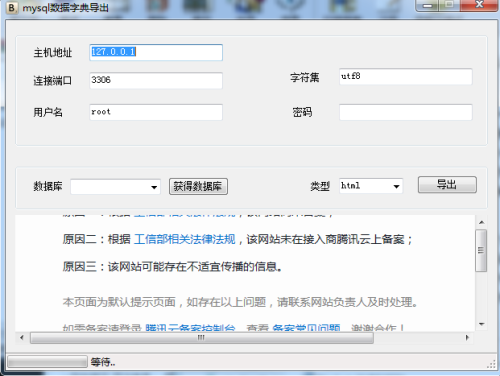Click the 字符集 label
The height and width of the screenshot is (376, 500).
[x=305, y=78]
